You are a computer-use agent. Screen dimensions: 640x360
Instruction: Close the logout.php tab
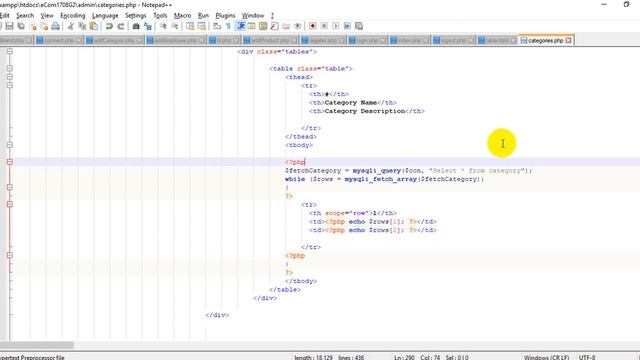pyautogui.click(x=471, y=40)
